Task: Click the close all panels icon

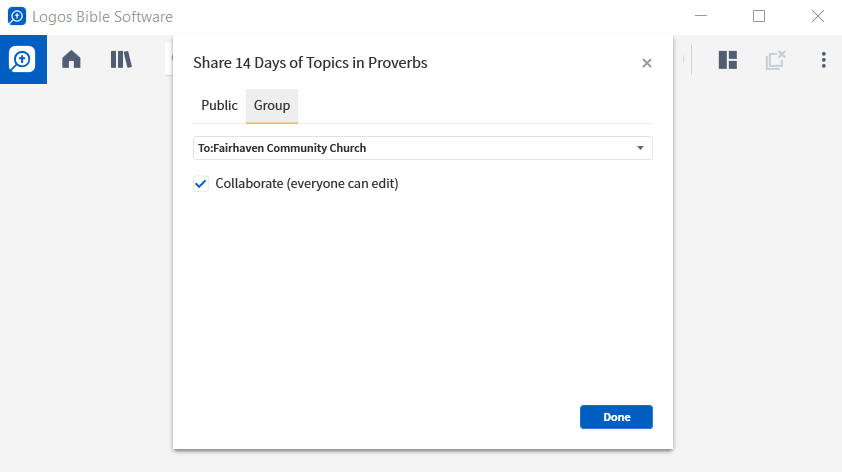Action: pos(775,60)
